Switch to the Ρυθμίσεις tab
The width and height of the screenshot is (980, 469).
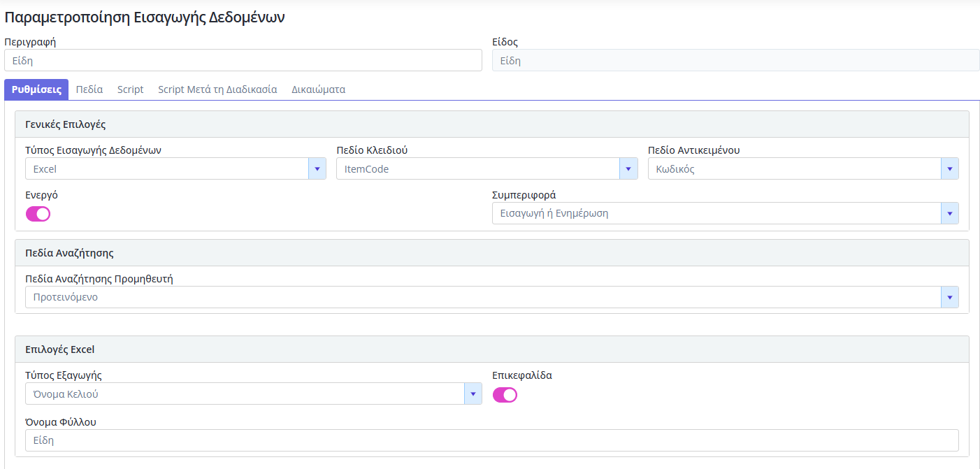(36, 89)
